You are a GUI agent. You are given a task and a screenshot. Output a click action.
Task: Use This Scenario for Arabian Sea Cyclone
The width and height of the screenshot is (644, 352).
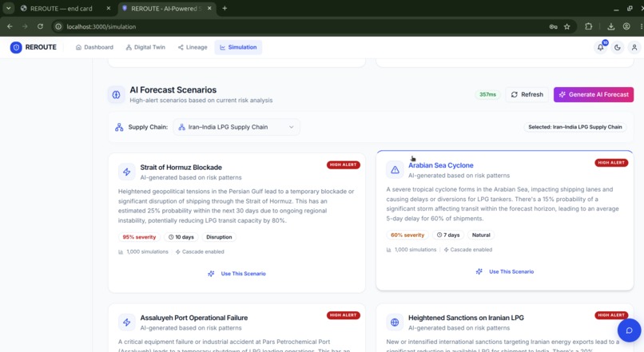(505, 271)
